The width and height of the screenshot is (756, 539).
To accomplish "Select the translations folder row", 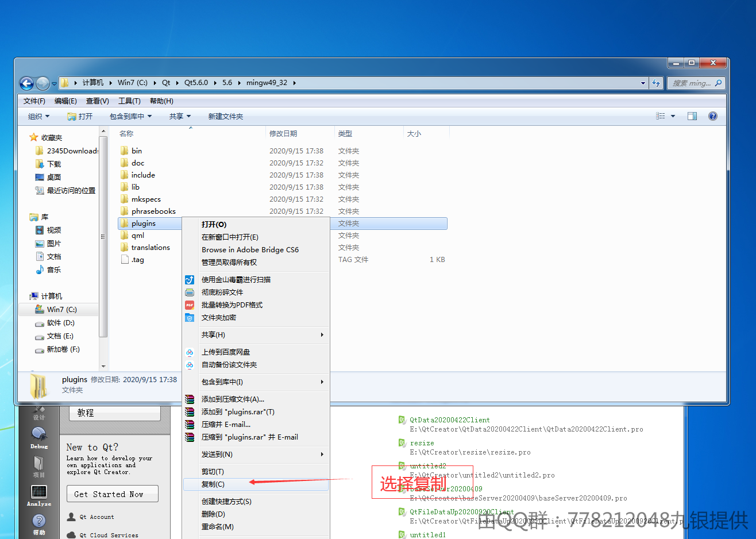I will 283,248.
